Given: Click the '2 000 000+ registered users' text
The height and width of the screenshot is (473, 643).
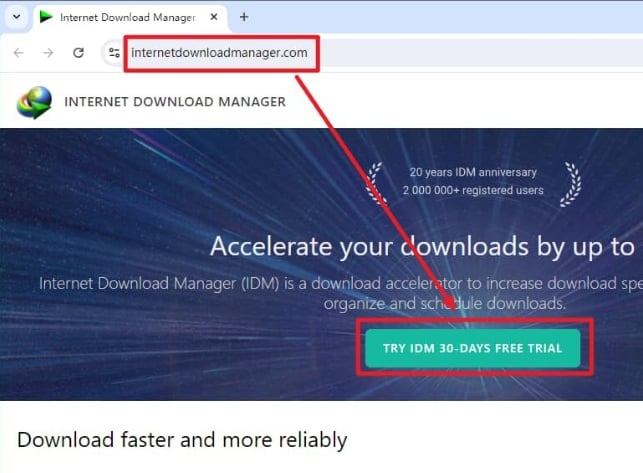Looking at the screenshot, I should [x=473, y=190].
